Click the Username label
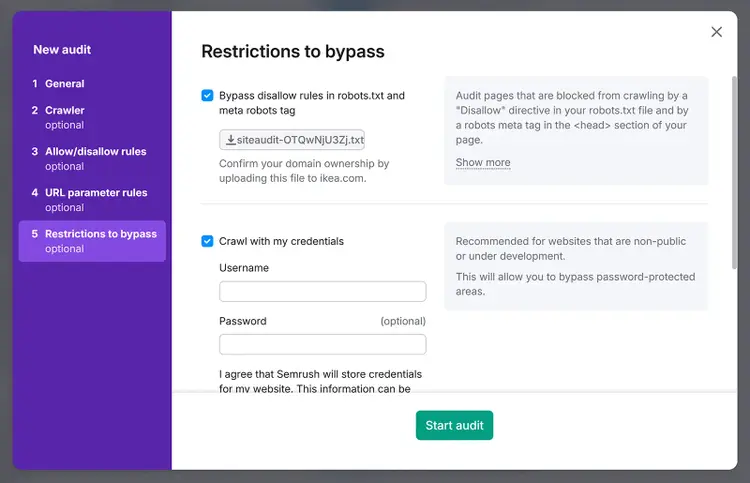Screen dimensions: 750x483 click(244, 268)
